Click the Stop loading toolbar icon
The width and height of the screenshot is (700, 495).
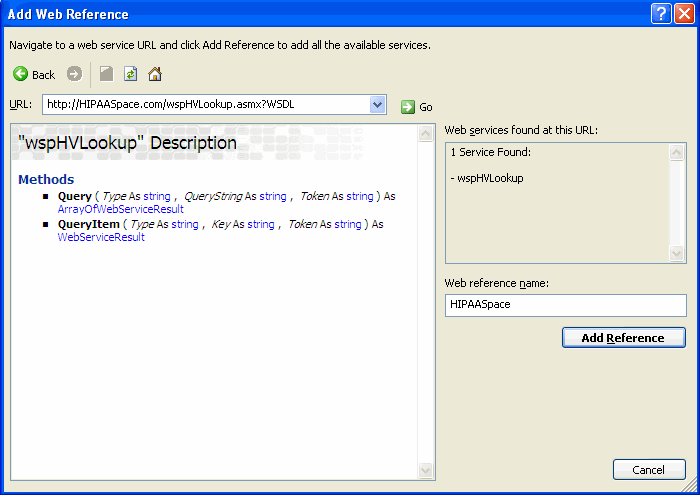coord(106,74)
